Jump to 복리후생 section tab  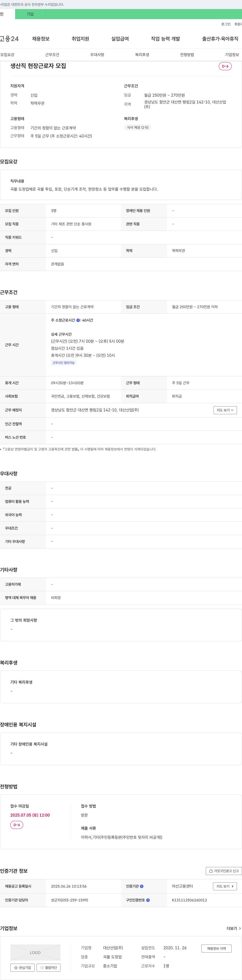pyautogui.click(x=142, y=55)
